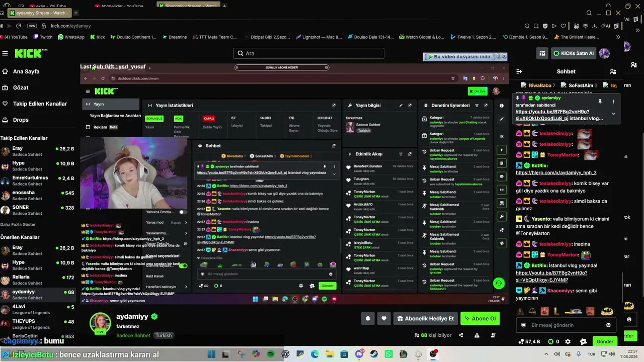The image size is (644, 362).
Task: Open a new browser tab
Action: click(x=76, y=13)
